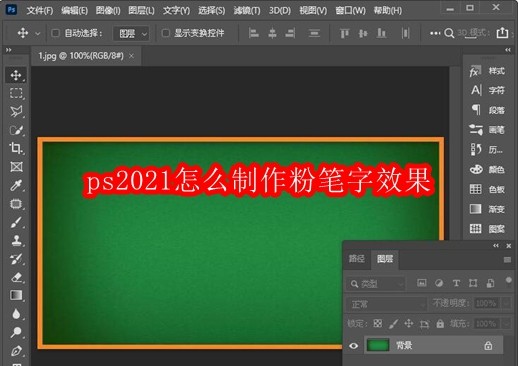Image resolution: width=518 pixels, height=366 pixels.
Task: Expand the toolbox with double-arrow
Action: pyautogui.click(x=9, y=50)
